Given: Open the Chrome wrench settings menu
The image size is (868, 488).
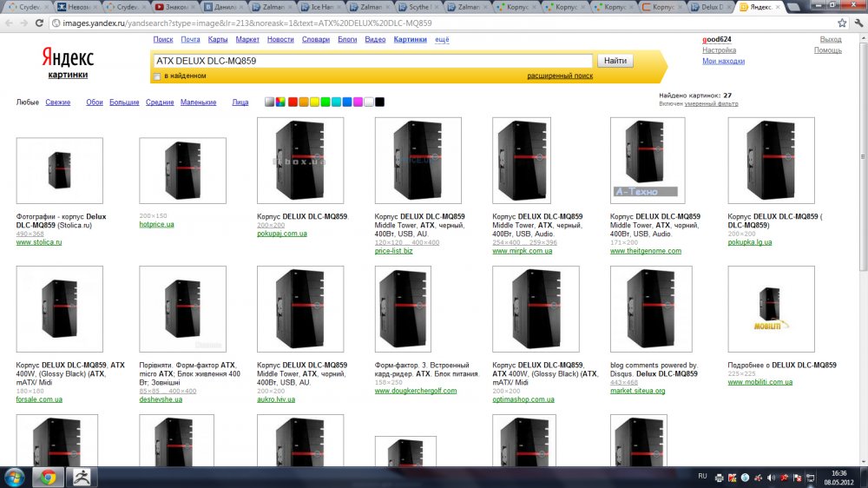Looking at the screenshot, I should click(857, 22).
